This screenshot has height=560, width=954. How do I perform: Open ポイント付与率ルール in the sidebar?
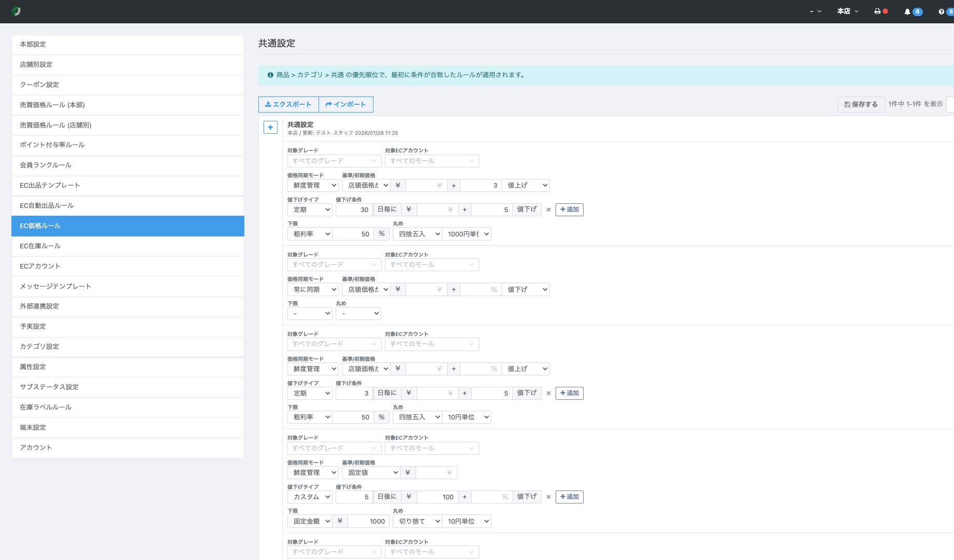(x=128, y=145)
